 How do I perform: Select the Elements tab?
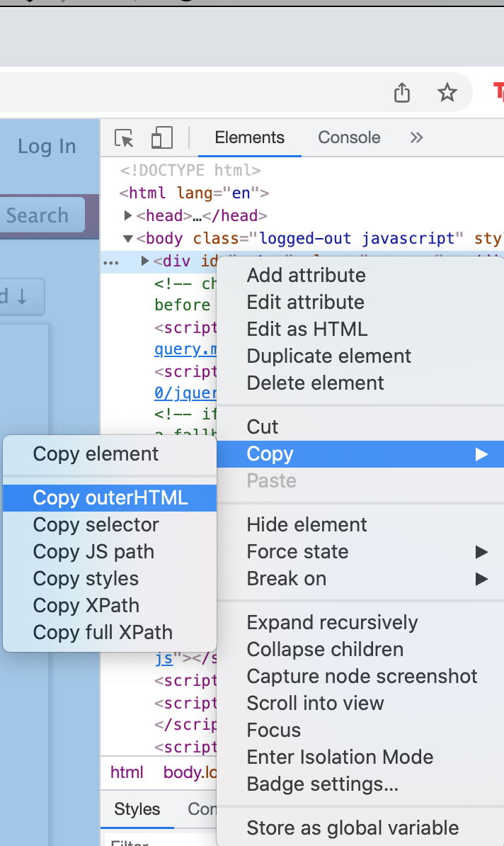(x=249, y=137)
